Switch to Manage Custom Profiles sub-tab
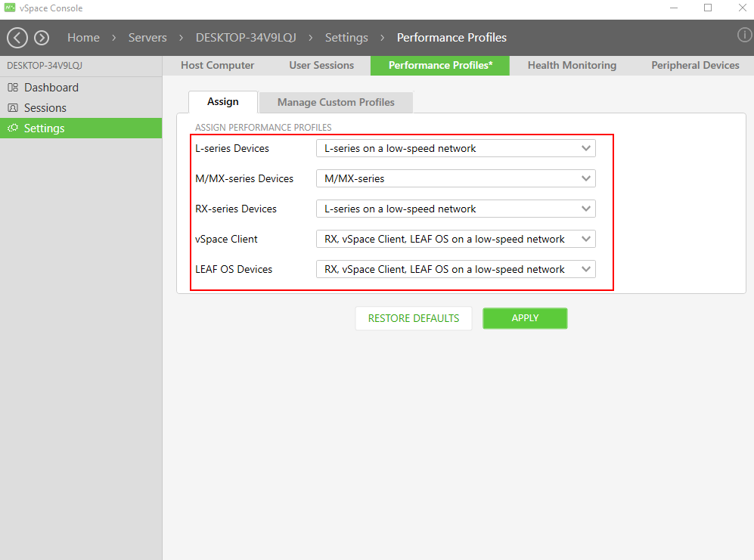 click(x=336, y=102)
